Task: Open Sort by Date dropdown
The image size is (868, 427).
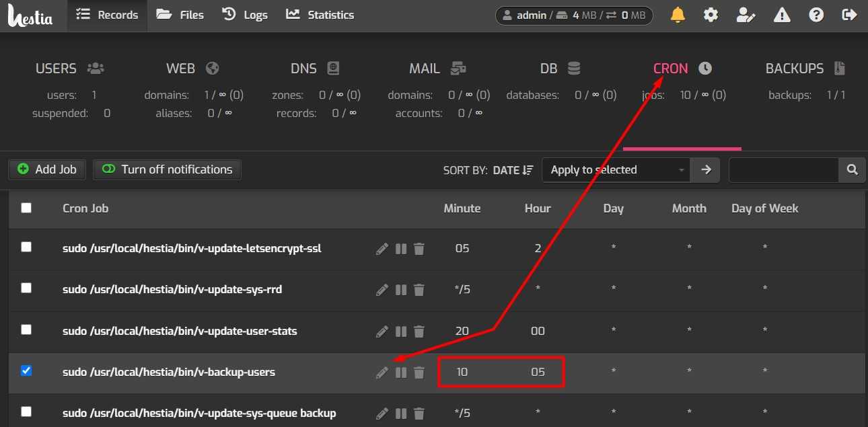Action: [x=513, y=170]
